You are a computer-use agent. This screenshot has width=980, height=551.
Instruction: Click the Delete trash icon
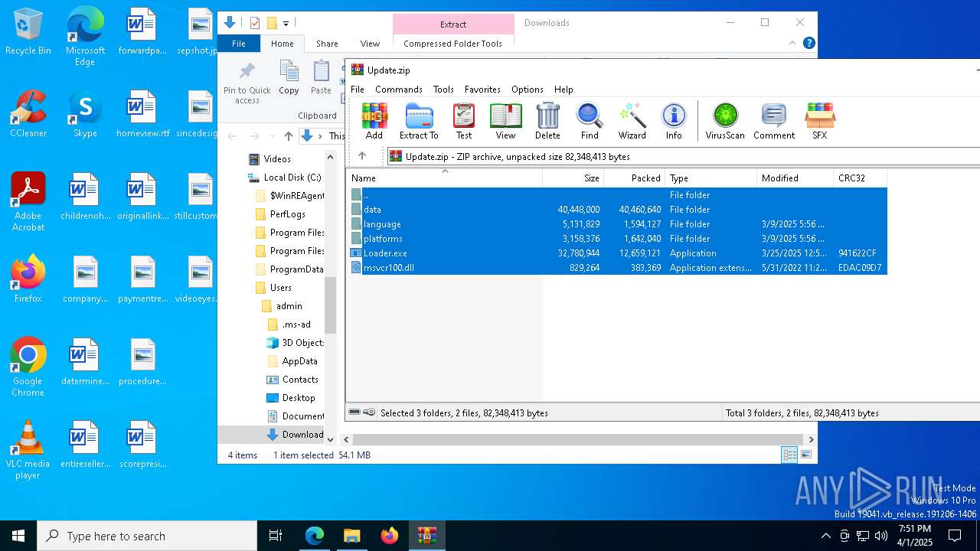click(547, 122)
